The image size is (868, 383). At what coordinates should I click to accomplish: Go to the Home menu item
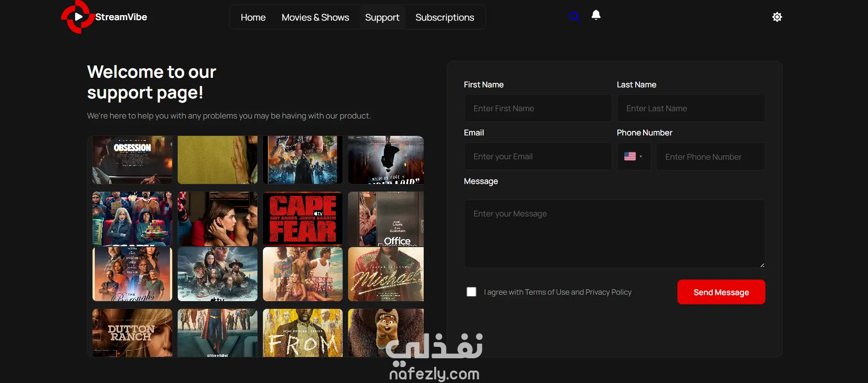pyautogui.click(x=253, y=17)
